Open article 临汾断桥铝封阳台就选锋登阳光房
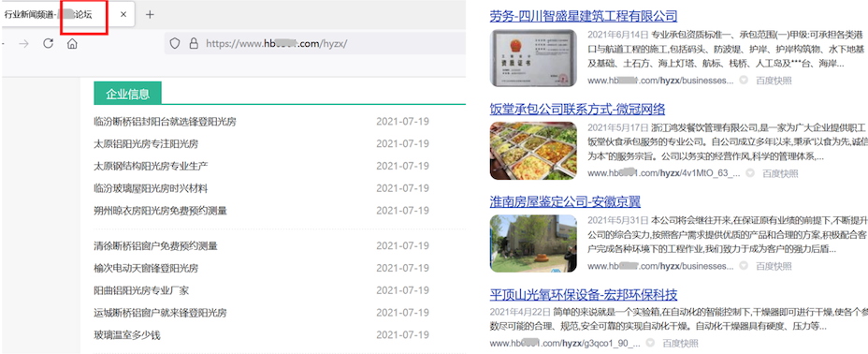This screenshot has height=354, width=868. (x=165, y=122)
